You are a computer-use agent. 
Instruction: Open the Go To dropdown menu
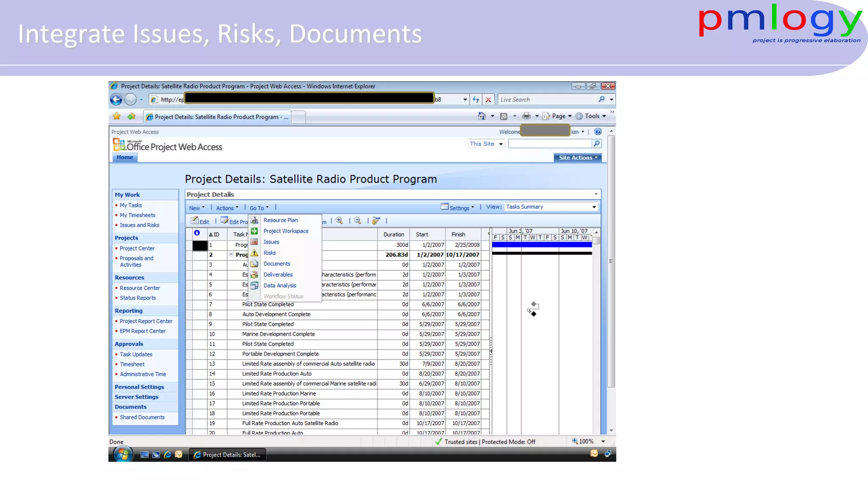click(259, 208)
